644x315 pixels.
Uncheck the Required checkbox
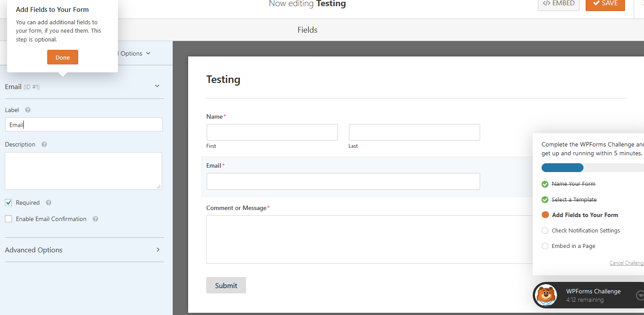8,202
